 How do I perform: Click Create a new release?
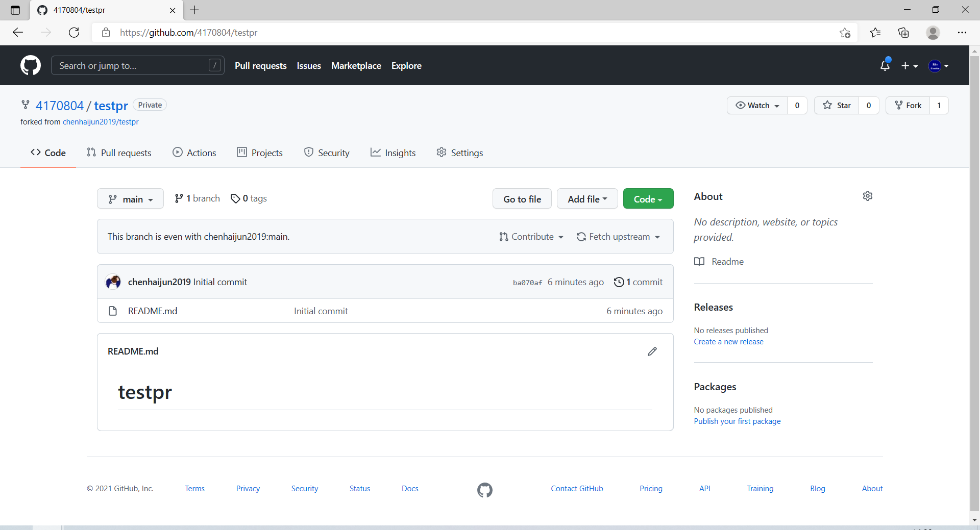point(728,342)
